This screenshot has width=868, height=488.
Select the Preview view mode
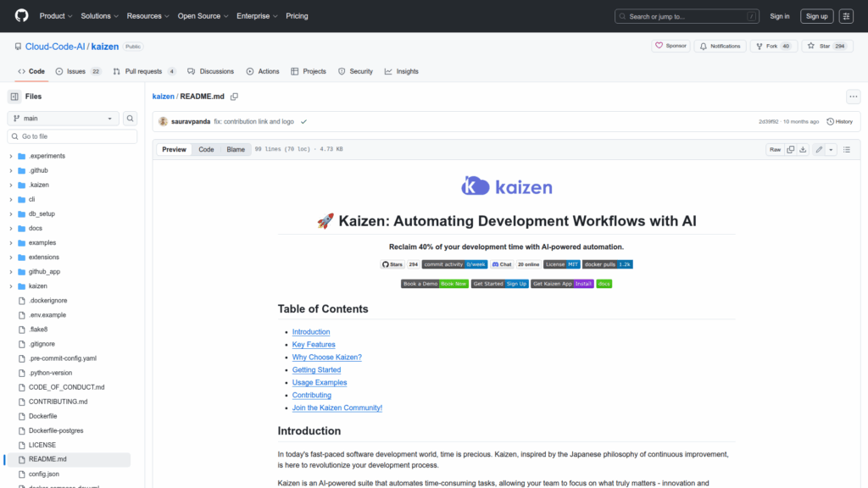coord(175,149)
